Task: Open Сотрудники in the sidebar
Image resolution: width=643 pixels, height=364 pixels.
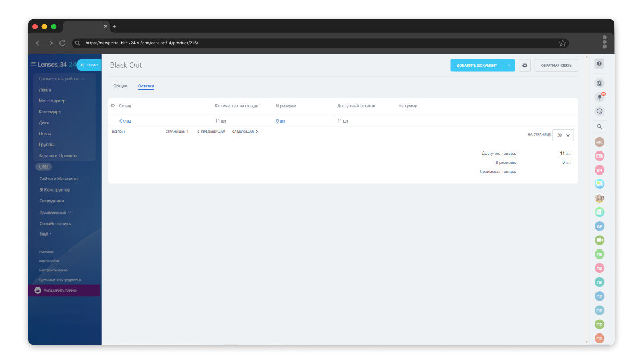Action: (51, 201)
